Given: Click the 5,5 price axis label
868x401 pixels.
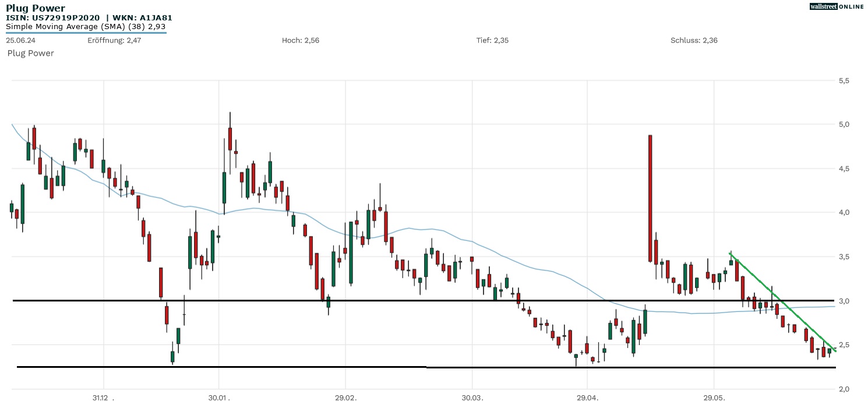Looking at the screenshot, I should coord(844,81).
